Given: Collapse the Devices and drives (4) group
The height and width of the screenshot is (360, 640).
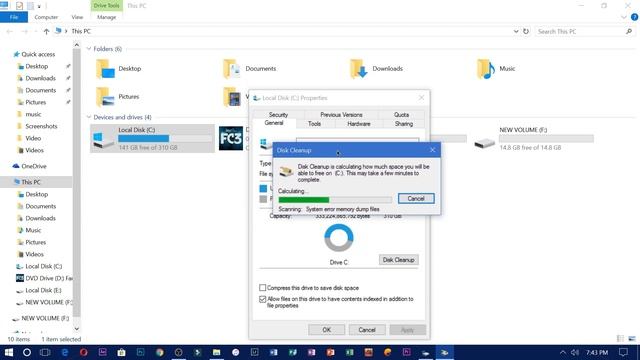Looking at the screenshot, I should (x=89, y=117).
